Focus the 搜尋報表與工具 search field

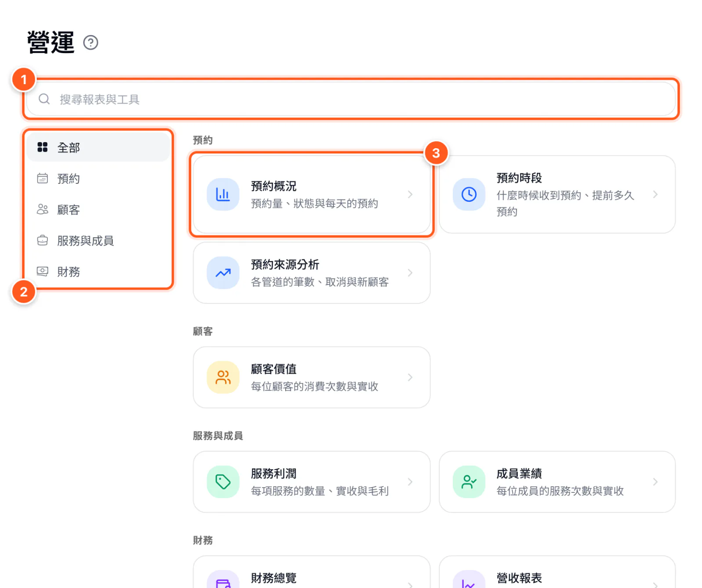[351, 99]
